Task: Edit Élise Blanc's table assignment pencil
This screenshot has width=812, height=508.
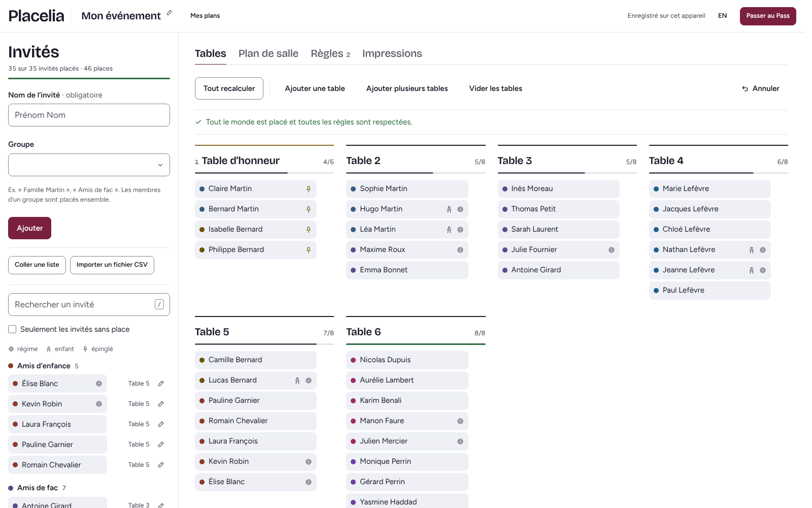Action: tap(161, 384)
